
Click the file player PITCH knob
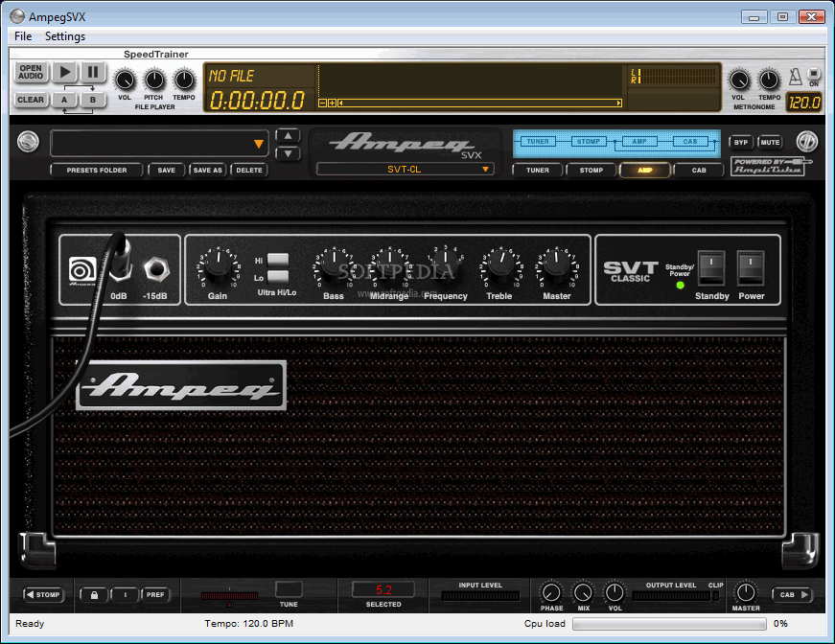click(x=154, y=80)
